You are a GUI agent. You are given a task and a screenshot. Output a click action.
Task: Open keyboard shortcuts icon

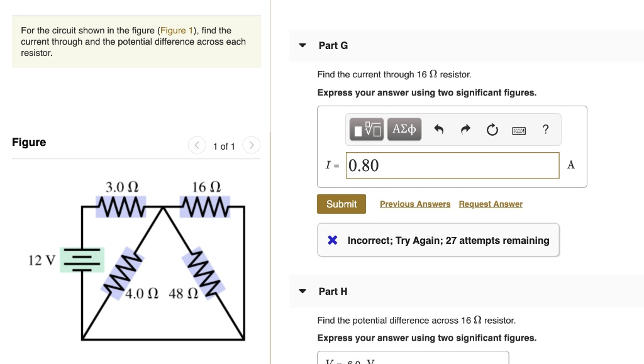pyautogui.click(x=519, y=131)
